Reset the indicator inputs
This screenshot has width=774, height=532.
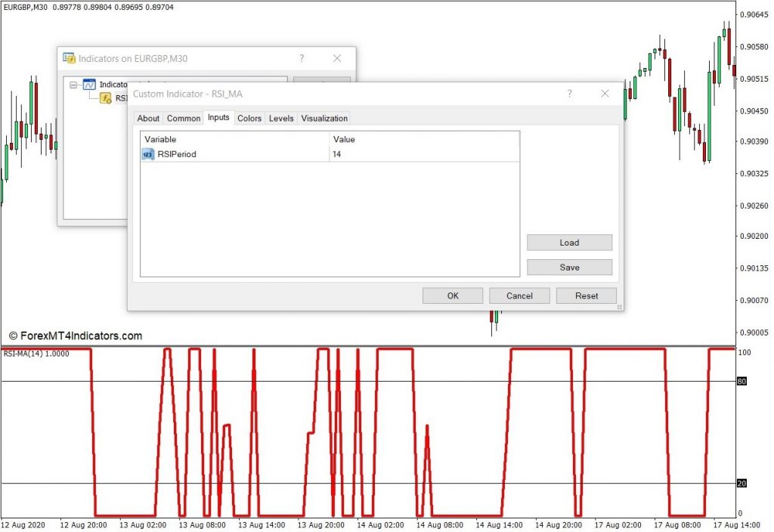587,295
